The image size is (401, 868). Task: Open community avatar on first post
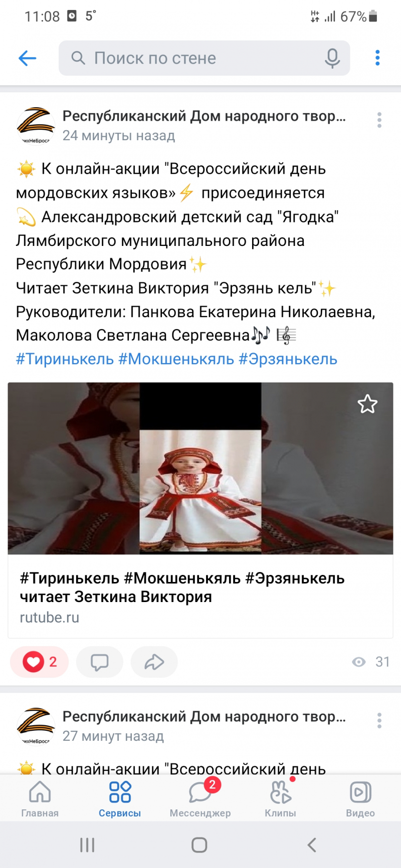pyautogui.click(x=36, y=126)
